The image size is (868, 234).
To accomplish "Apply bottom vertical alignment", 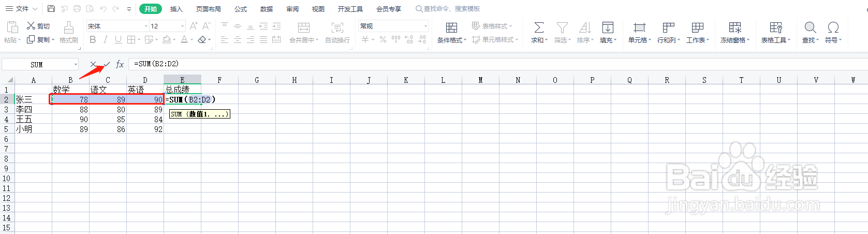I will [x=251, y=26].
